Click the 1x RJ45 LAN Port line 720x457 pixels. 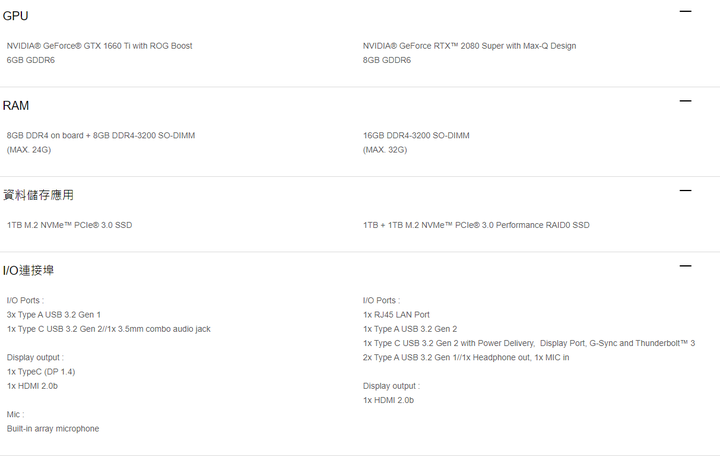396,315
